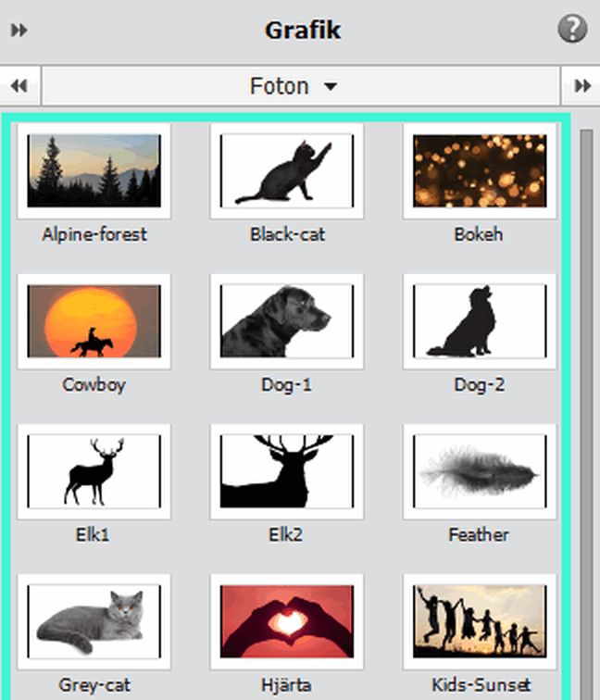Go to previous category with left double-arrow
Image resolution: width=600 pixels, height=700 pixels.
pyautogui.click(x=19, y=86)
